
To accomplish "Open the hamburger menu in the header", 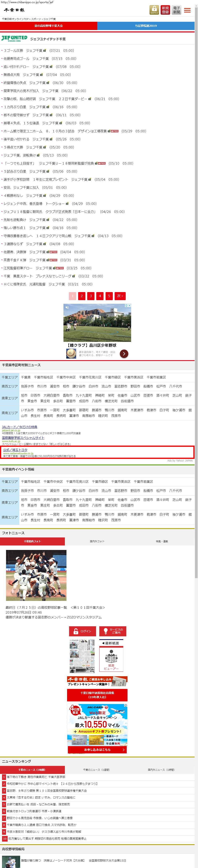I will point(187,10).
